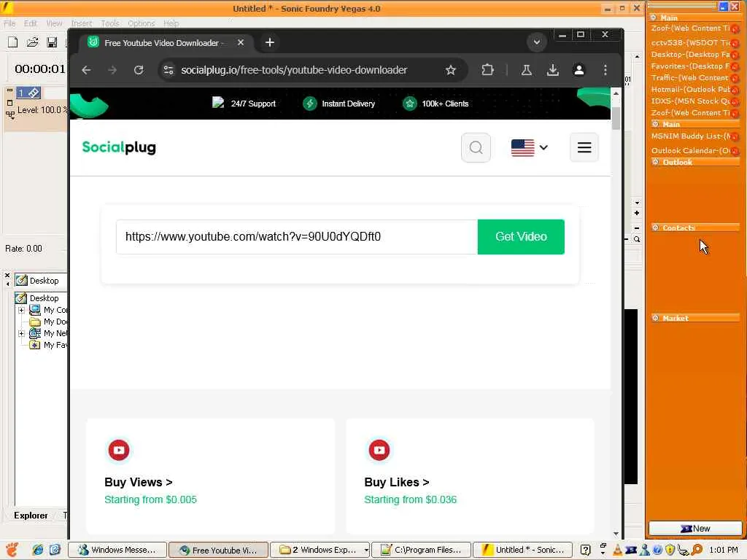Expand My Computer in Vegas Explorer tree
The image size is (747, 560).
coord(21,310)
